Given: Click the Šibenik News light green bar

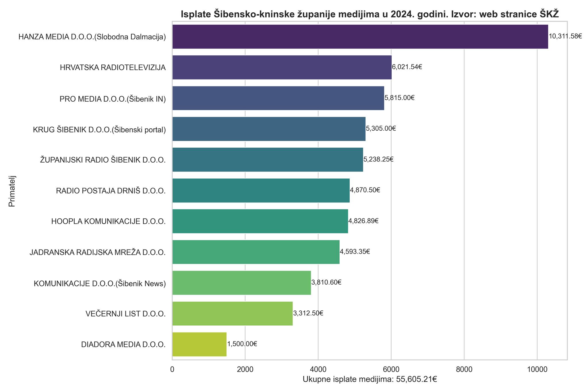Looking at the screenshot, I should 241,283.
